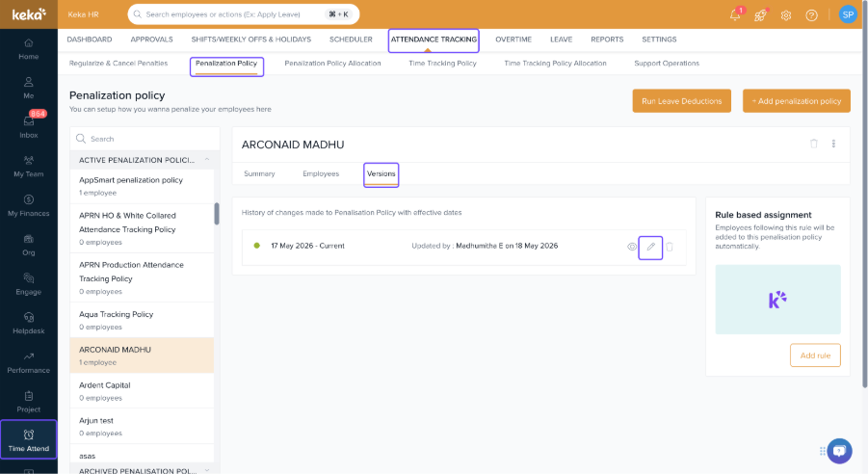Open Attendance Tracking tab
868x474 pixels.
(434, 39)
